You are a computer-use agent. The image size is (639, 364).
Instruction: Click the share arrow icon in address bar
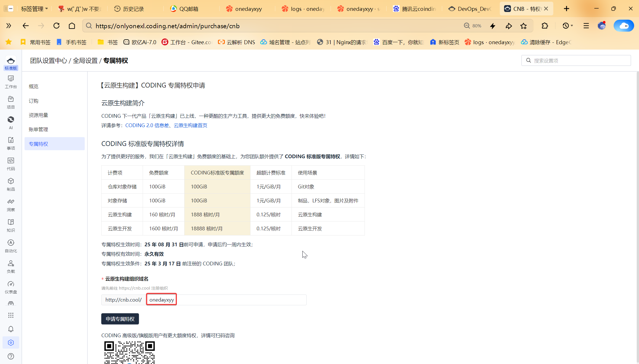pos(509,26)
